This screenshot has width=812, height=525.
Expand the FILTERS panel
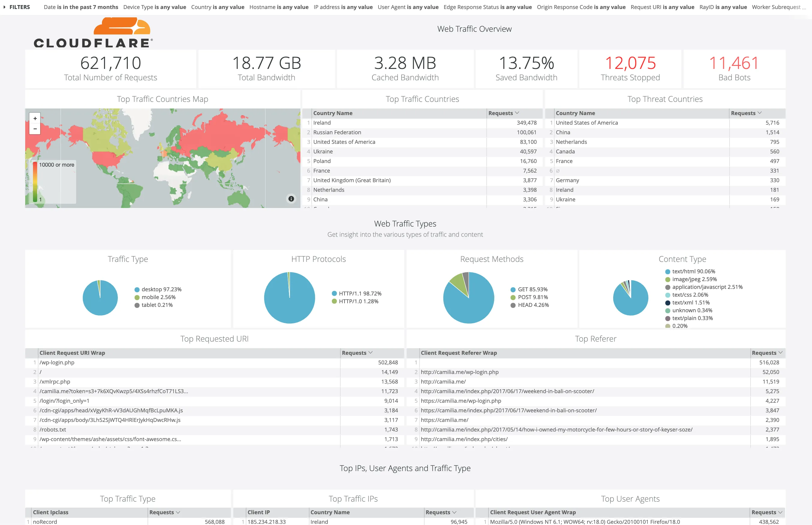click(5, 7)
